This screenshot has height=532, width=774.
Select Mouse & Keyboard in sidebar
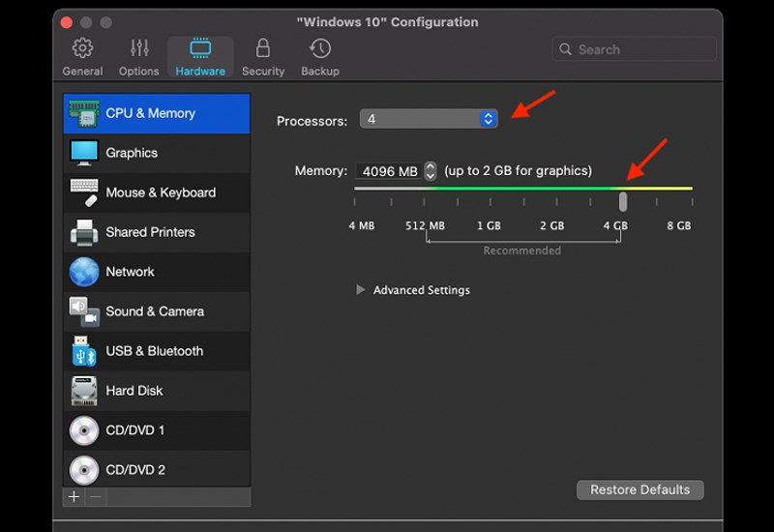tap(160, 192)
